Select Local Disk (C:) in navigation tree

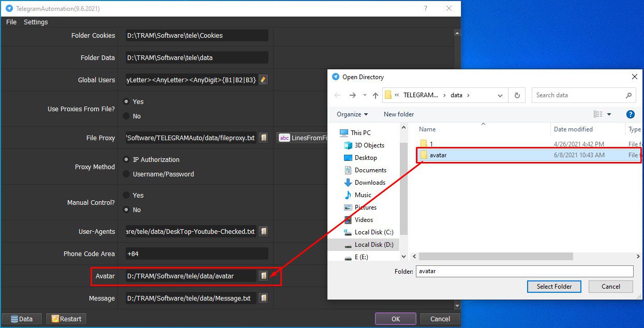(x=373, y=232)
